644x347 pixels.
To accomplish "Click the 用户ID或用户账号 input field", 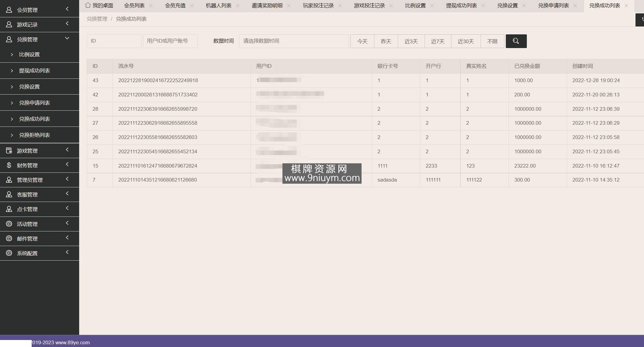I will pyautogui.click(x=170, y=41).
